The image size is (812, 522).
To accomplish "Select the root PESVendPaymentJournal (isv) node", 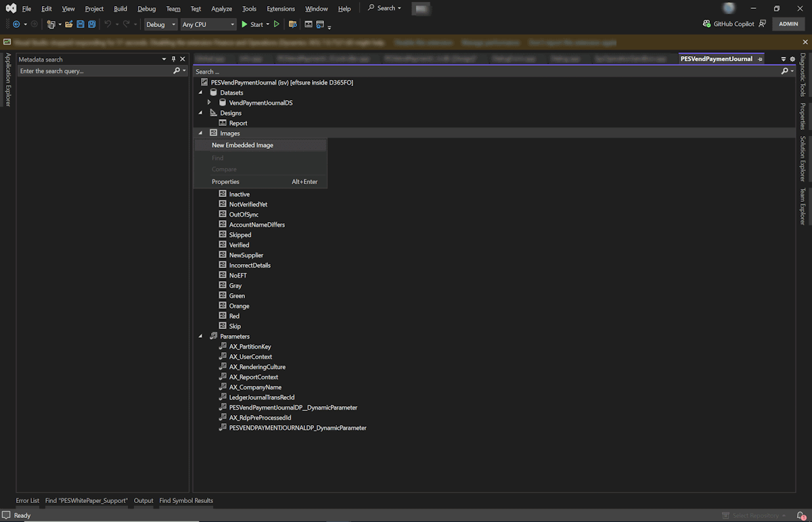I will pos(281,83).
